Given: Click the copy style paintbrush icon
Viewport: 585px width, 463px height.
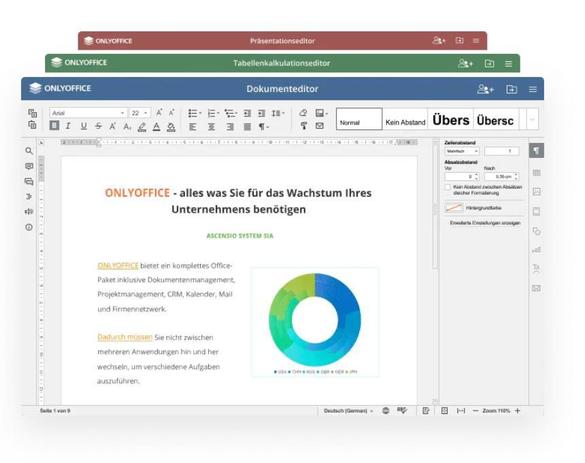Looking at the screenshot, I should pos(304,126).
